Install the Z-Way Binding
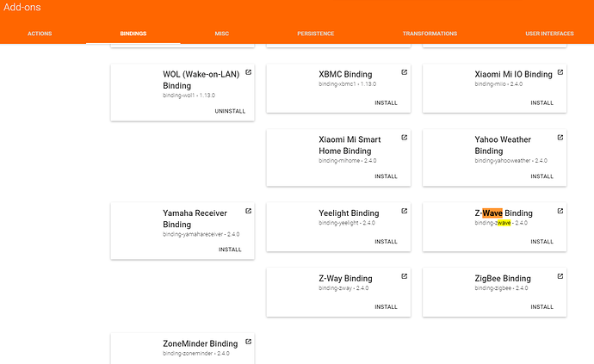The width and height of the screenshot is (594, 364). click(386, 307)
